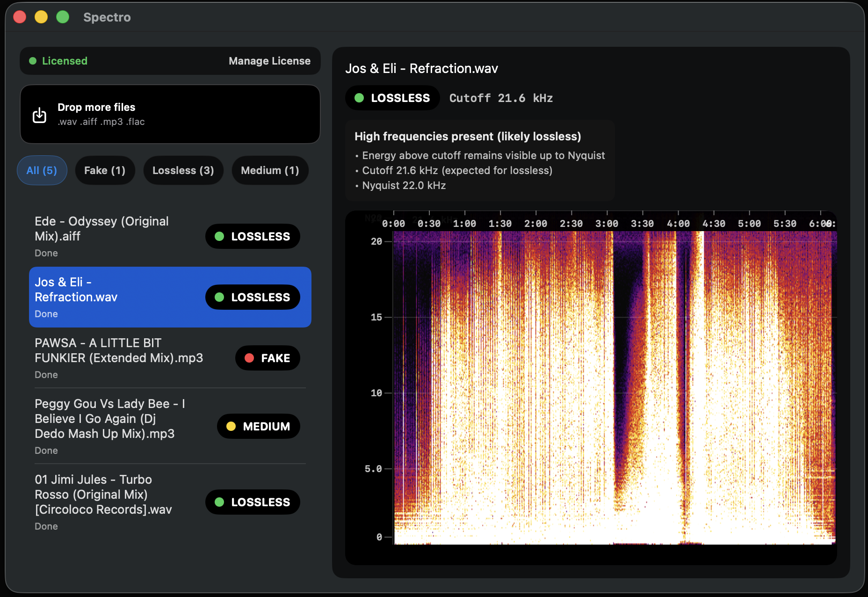
Task: Open Manage License
Action: pyautogui.click(x=269, y=61)
